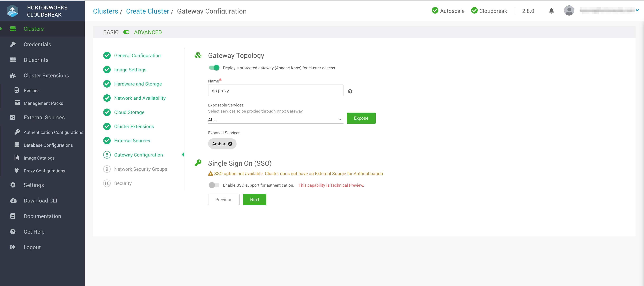Select the Credentials key icon
This screenshot has width=644, height=286.
point(13,44)
